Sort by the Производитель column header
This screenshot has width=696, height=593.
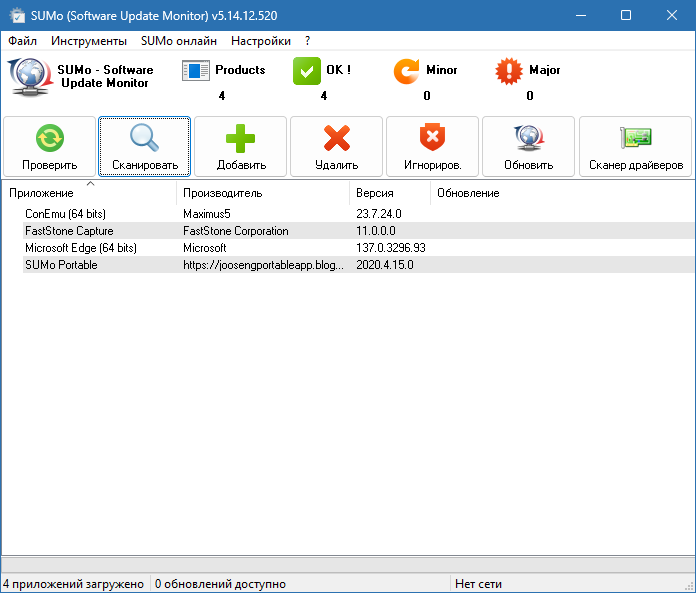[x=263, y=193]
